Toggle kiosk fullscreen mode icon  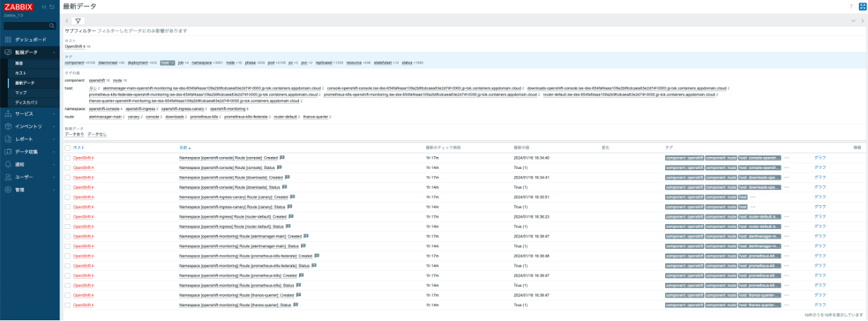(862, 6)
